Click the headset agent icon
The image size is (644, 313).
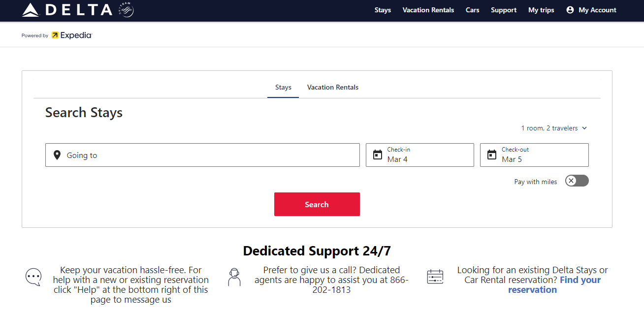tap(234, 277)
